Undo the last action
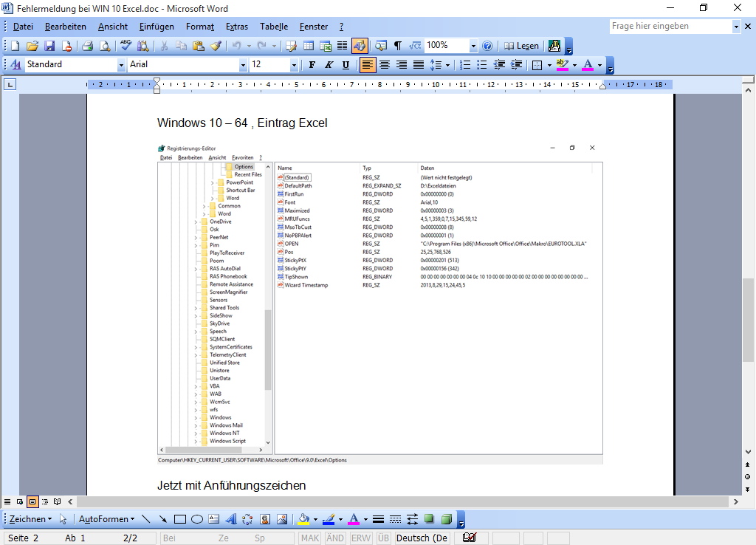The height and width of the screenshot is (545, 756). pos(236,46)
